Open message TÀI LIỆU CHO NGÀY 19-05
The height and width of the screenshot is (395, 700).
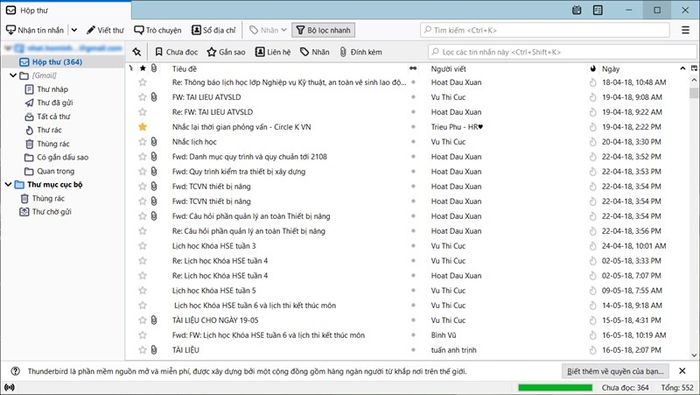[215, 320]
